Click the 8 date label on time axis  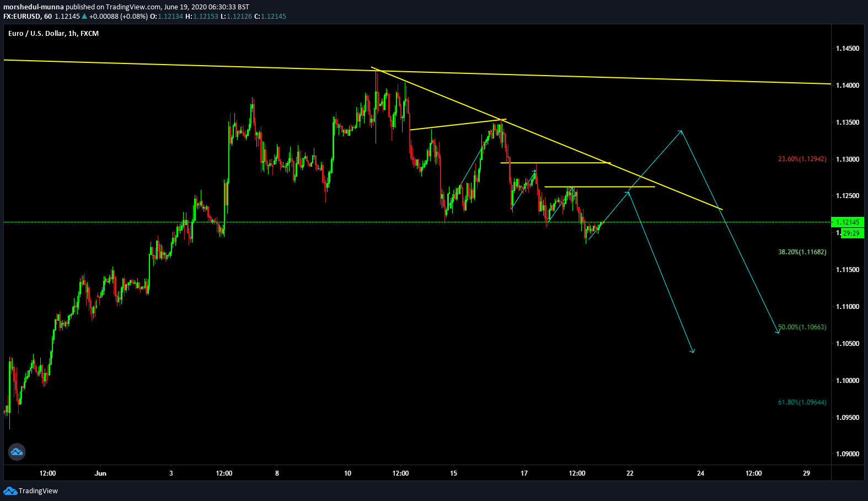tap(277, 473)
